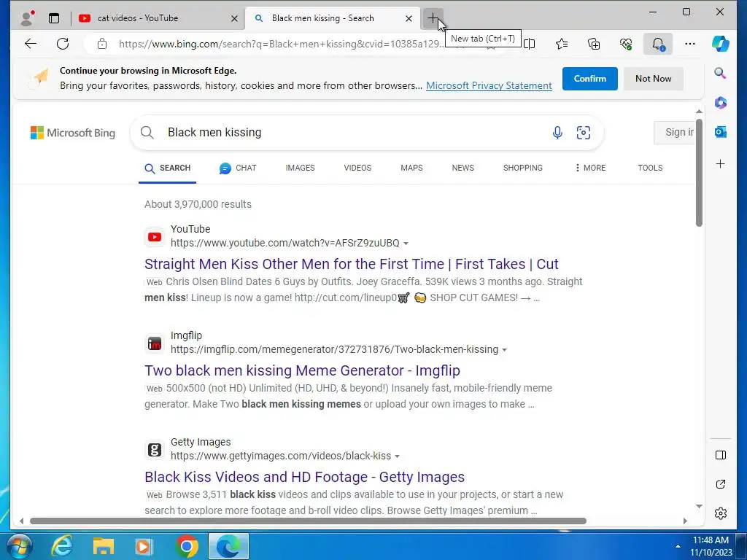This screenshot has width=747, height=560.
Task: Click the magnifier icon in search box
Action: pyautogui.click(x=147, y=133)
